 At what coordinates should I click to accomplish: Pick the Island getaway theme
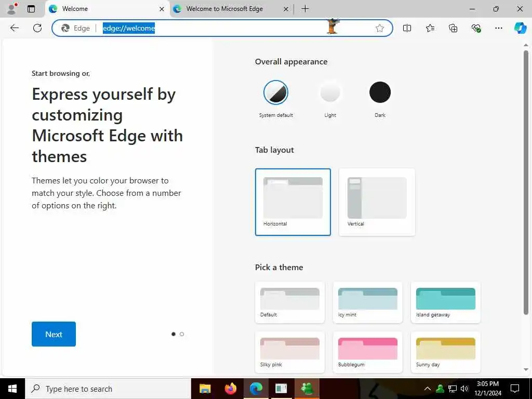point(445,302)
